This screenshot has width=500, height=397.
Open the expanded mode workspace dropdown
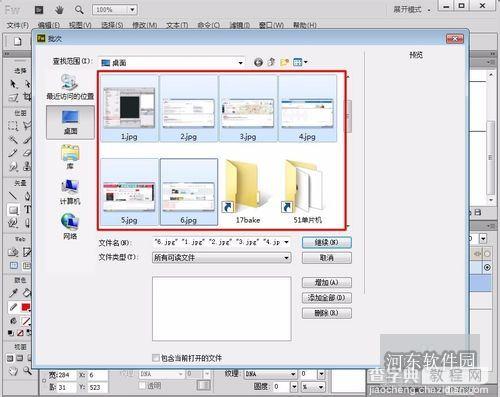(x=412, y=10)
